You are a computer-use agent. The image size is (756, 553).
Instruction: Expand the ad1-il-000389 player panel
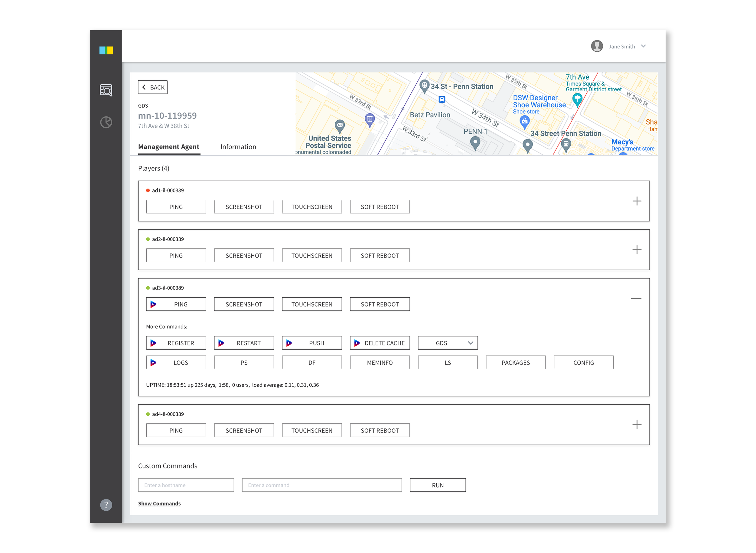coord(637,201)
